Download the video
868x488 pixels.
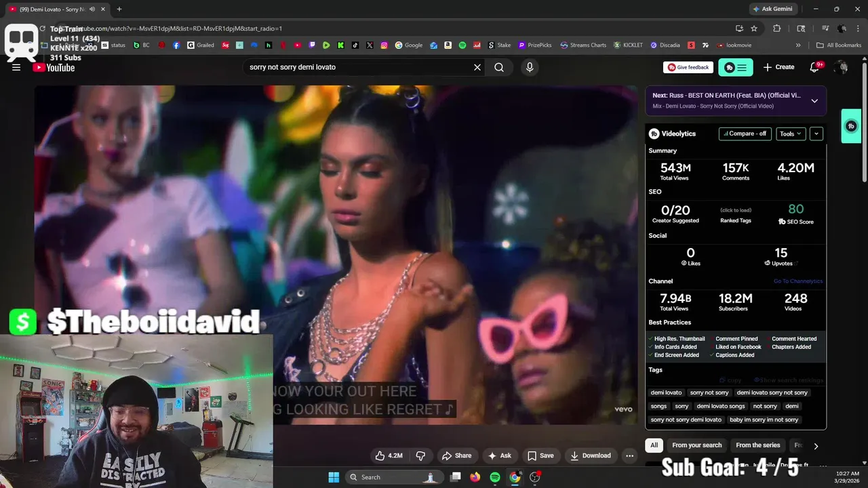(x=590, y=455)
